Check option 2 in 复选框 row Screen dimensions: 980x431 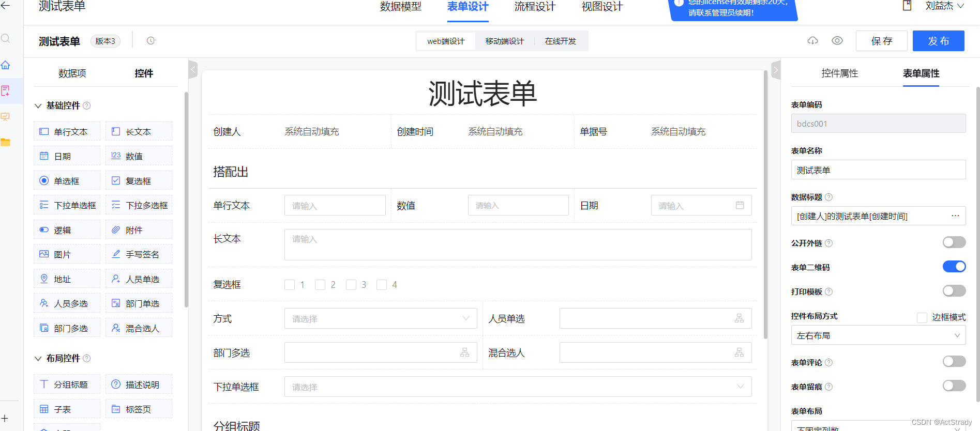click(320, 285)
